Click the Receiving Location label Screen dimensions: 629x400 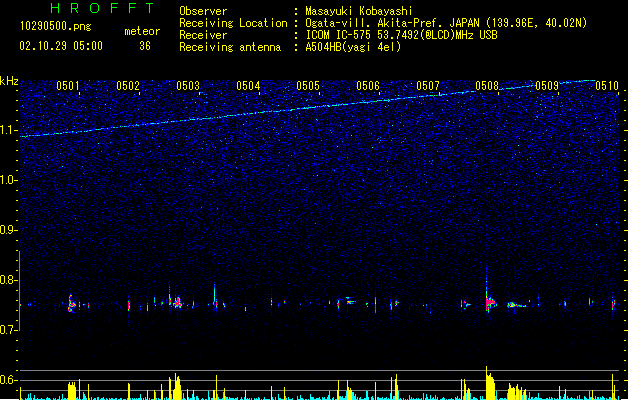click(233, 23)
